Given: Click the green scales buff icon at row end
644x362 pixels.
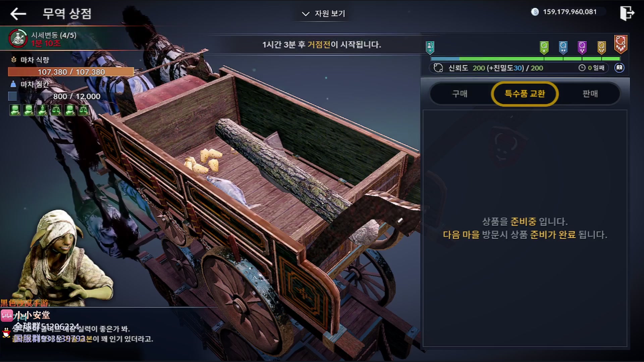Looking at the screenshot, I should click(83, 110).
